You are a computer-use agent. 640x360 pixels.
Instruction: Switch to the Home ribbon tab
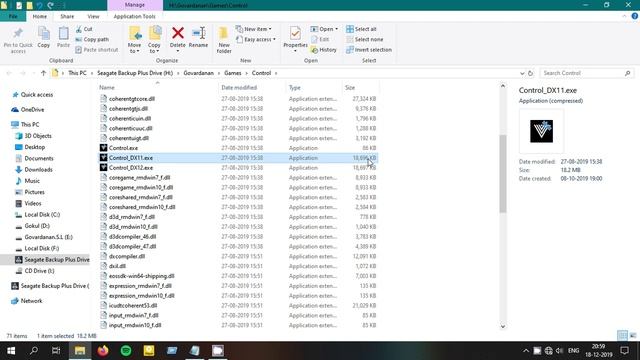(40, 16)
